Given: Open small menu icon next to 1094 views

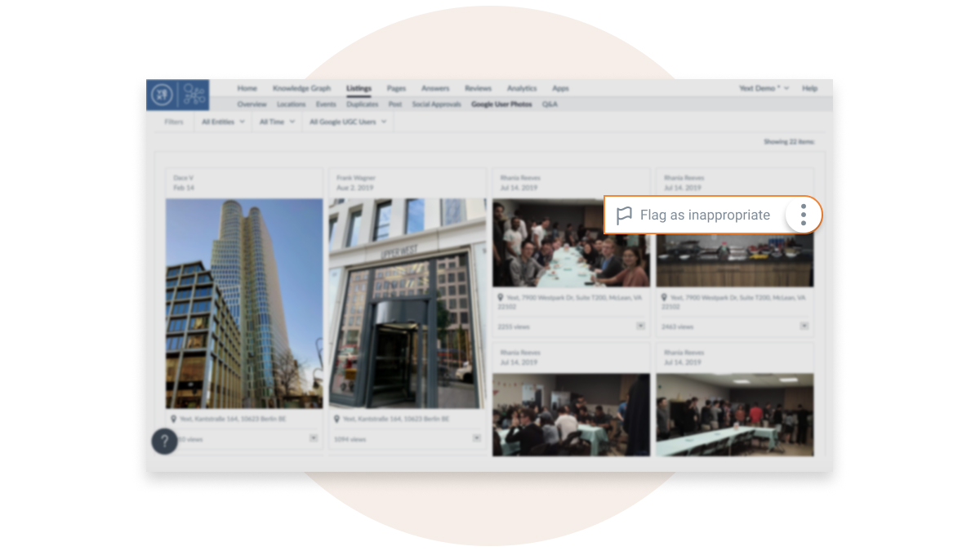Looking at the screenshot, I should click(x=476, y=438).
